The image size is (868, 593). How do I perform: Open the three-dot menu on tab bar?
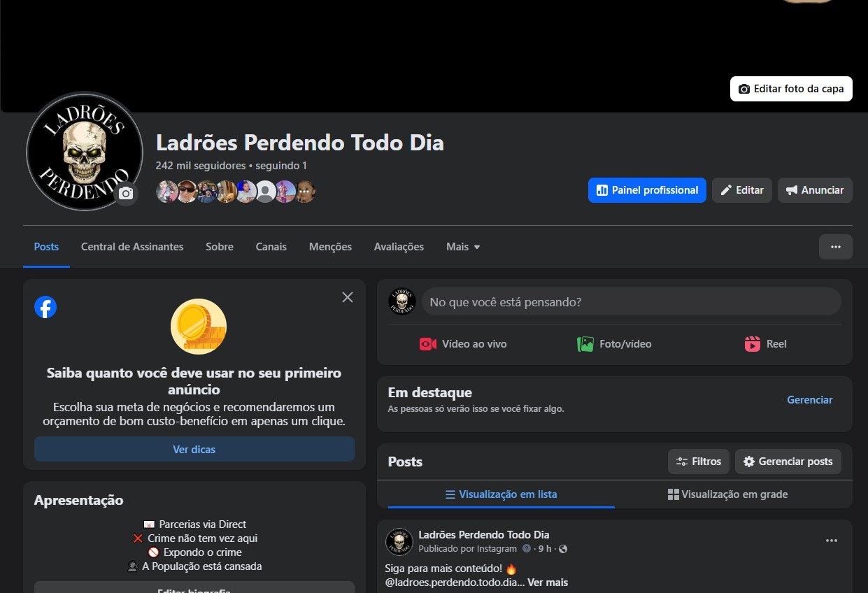[835, 247]
